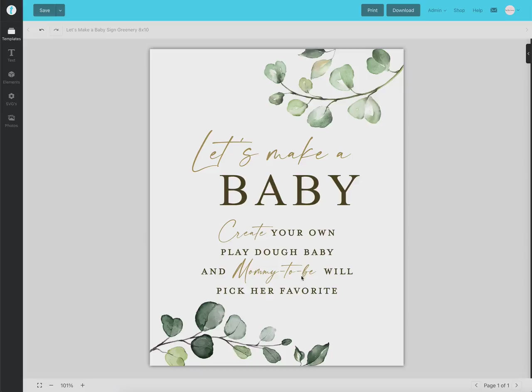This screenshot has width=532, height=392.
Task: Open the messages envelope icon
Action: (494, 10)
